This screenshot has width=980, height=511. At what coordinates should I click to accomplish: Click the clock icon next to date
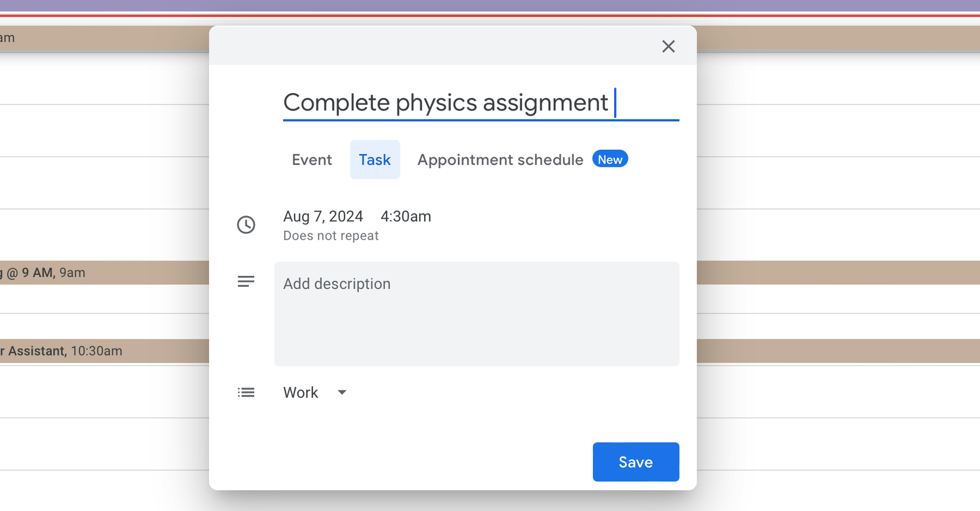pyautogui.click(x=246, y=225)
